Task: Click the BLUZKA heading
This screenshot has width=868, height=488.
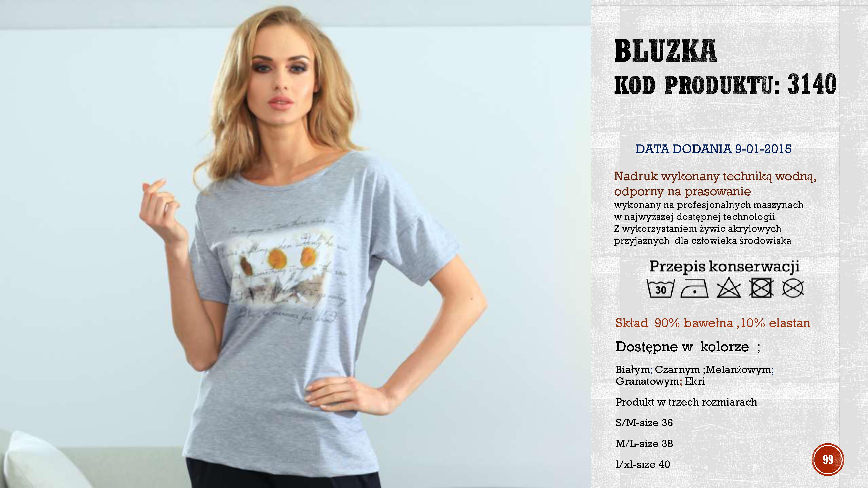Action: (x=666, y=51)
